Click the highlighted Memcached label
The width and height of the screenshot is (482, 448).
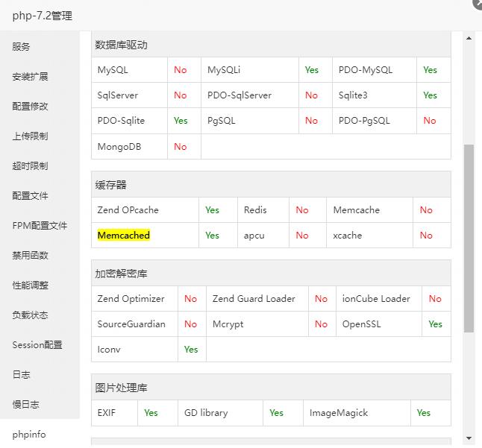point(124,236)
